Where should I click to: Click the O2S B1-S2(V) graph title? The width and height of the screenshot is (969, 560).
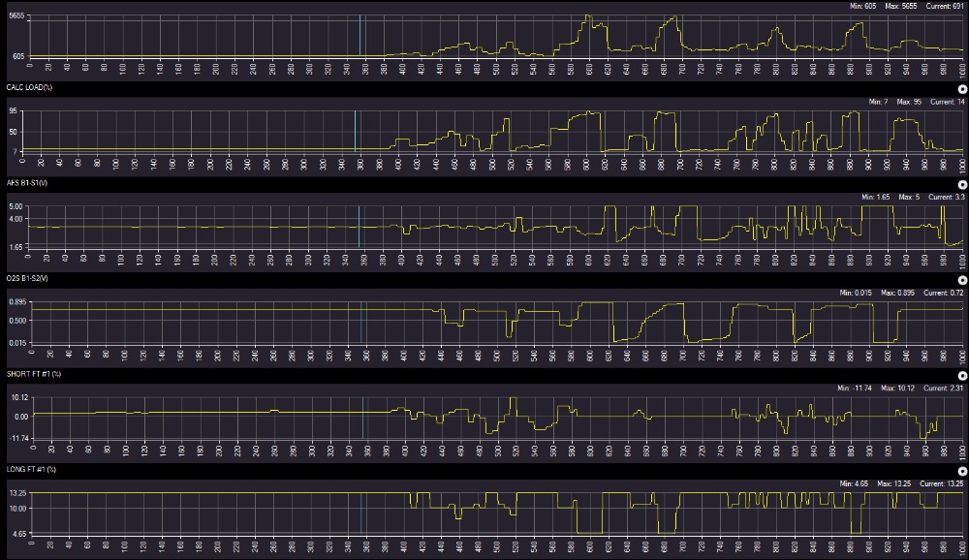tap(26, 278)
